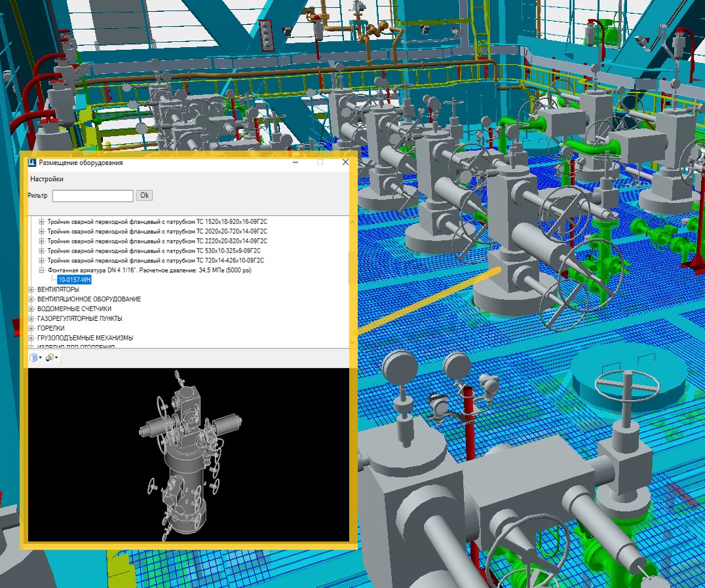The image size is (705, 588).
Task: Expand the ВЕНТИЛЯТОРЫ category
Action: [31, 289]
